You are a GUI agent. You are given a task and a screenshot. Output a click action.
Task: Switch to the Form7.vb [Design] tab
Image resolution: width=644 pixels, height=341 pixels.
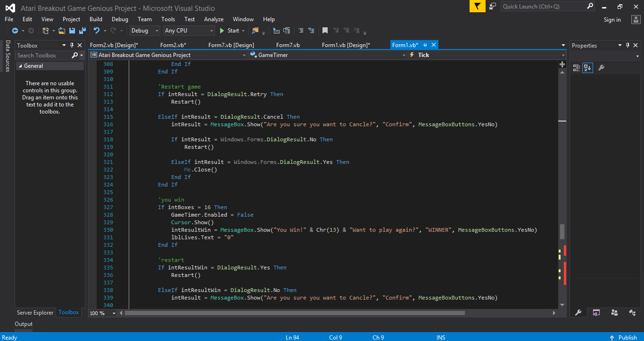[231, 45]
